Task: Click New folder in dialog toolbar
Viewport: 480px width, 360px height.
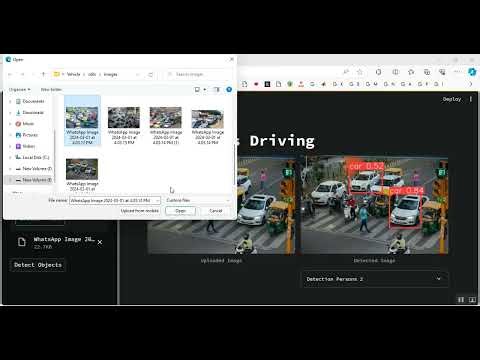Action: tap(51, 89)
